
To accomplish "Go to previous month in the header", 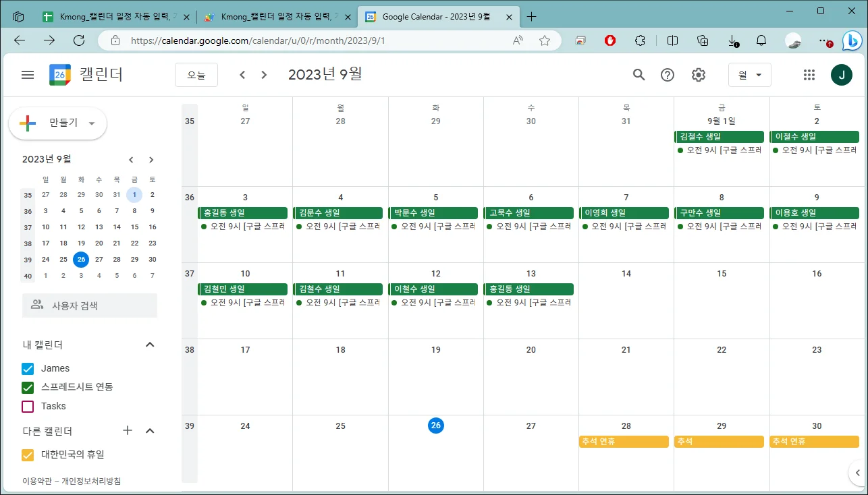I will tap(242, 75).
